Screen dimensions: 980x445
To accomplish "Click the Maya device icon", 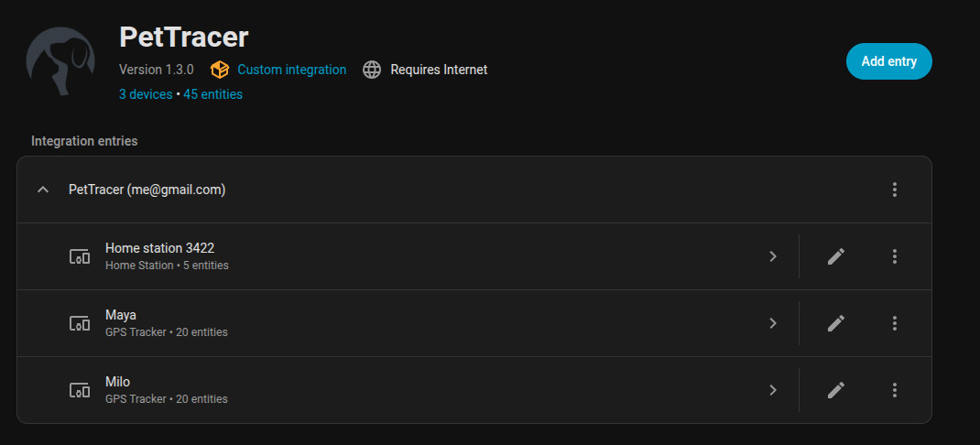I will point(81,323).
